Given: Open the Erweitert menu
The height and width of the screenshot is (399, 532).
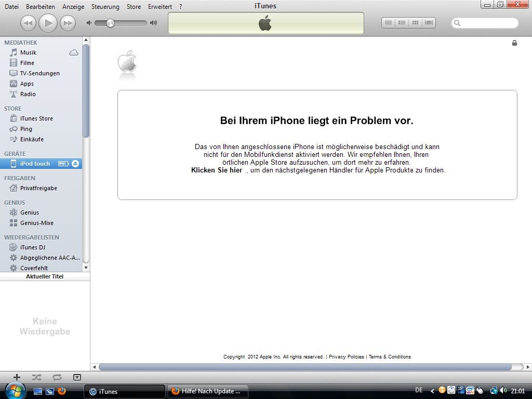Looking at the screenshot, I should tap(160, 7).
